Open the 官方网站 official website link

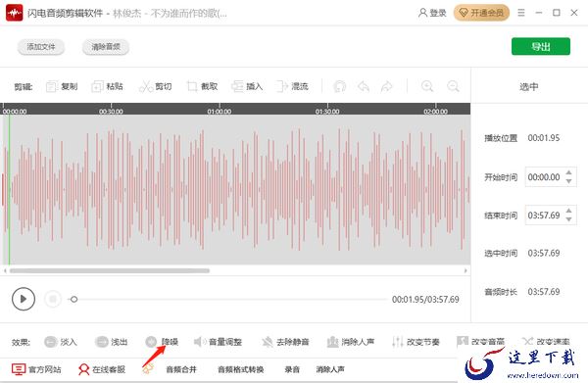click(36, 369)
